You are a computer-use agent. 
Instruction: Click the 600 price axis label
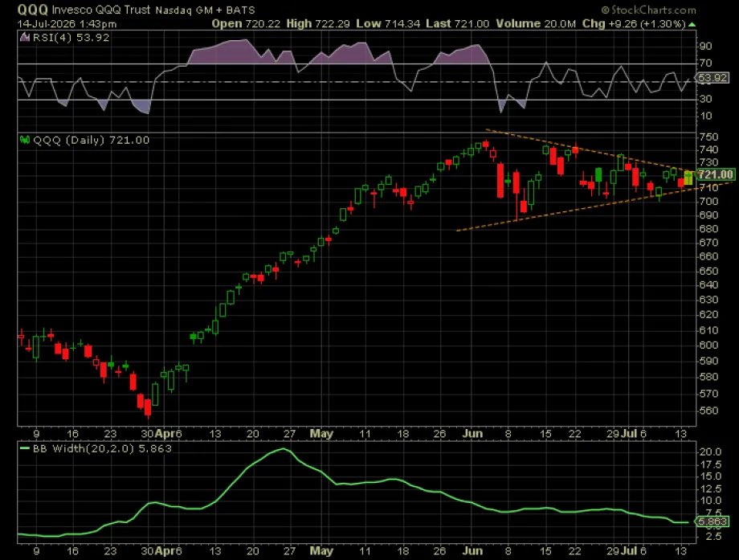[x=708, y=345]
